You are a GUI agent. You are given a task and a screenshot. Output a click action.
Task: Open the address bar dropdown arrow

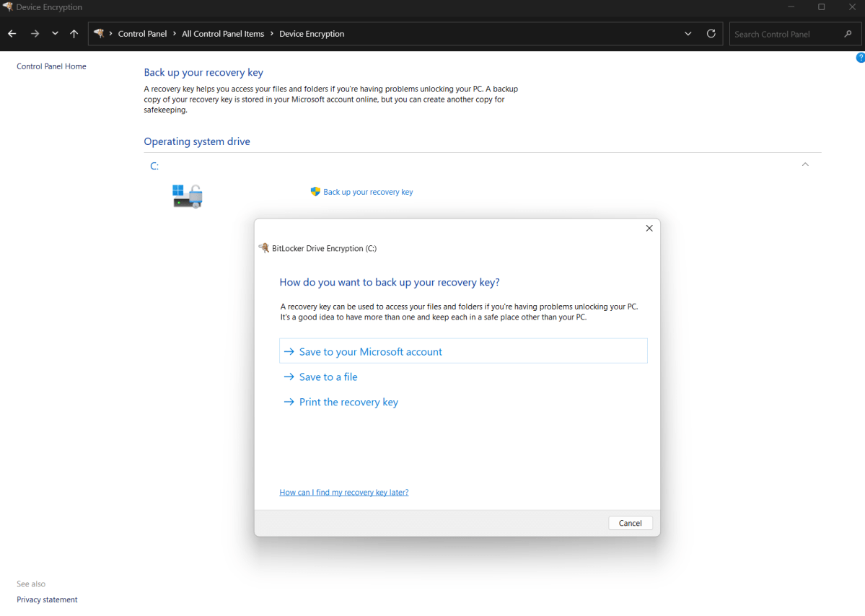[688, 33]
